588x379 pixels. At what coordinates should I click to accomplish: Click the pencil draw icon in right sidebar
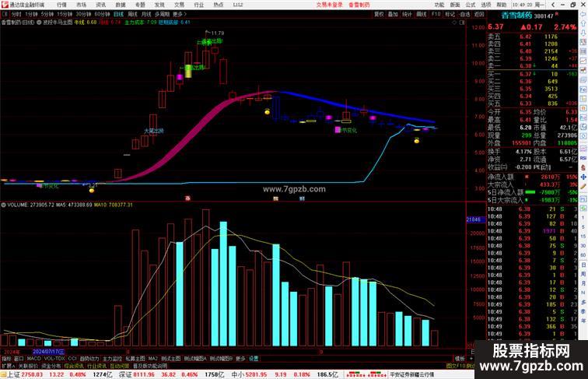583,186
